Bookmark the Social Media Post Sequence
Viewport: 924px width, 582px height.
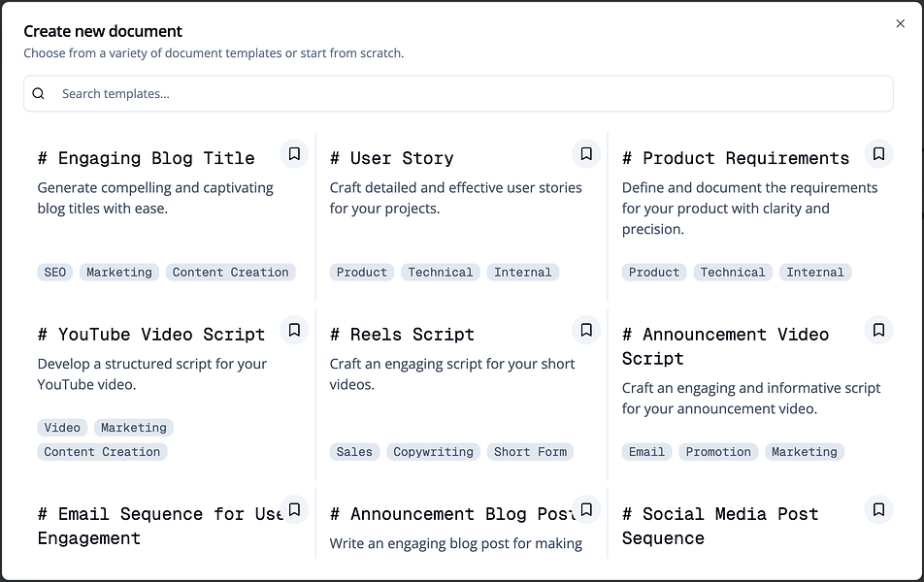pos(878,509)
